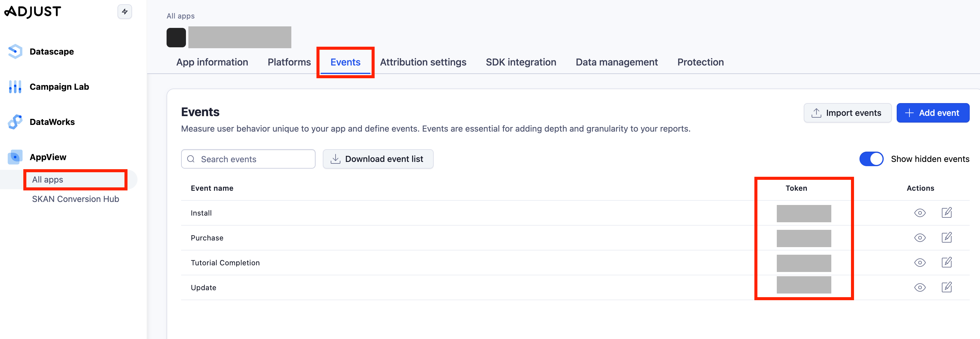Click edit icon for Update event

(946, 287)
